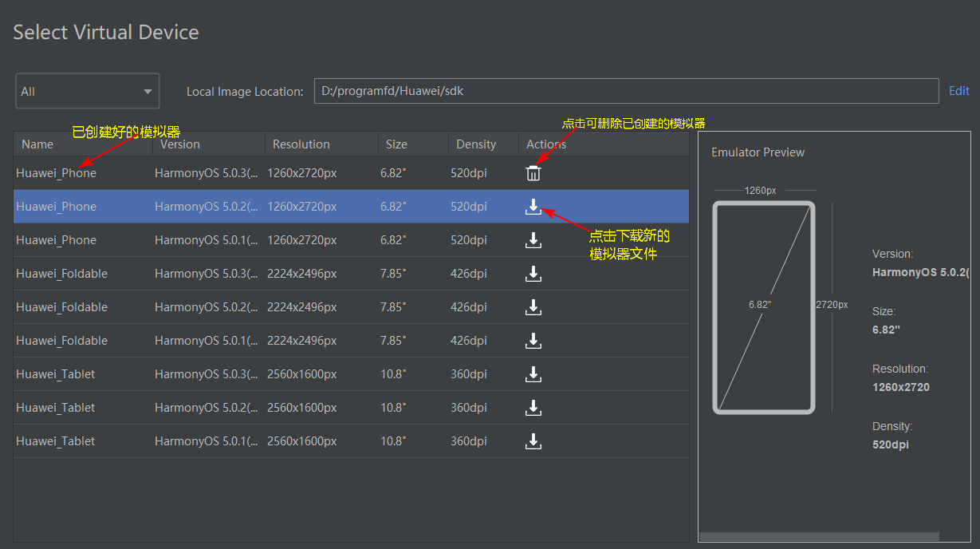Click 520dpi density in Phone 5.0.3 row
The height and width of the screenshot is (549, 980).
(469, 173)
